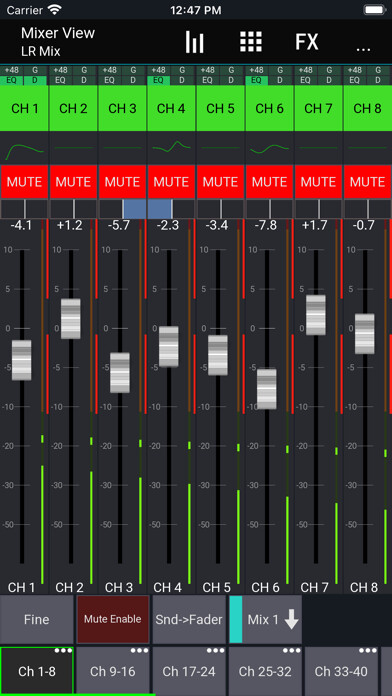This screenshot has height=696, width=392.
Task: Switch to the Ch 17-24 bank tab
Action: pyautogui.click(x=189, y=671)
